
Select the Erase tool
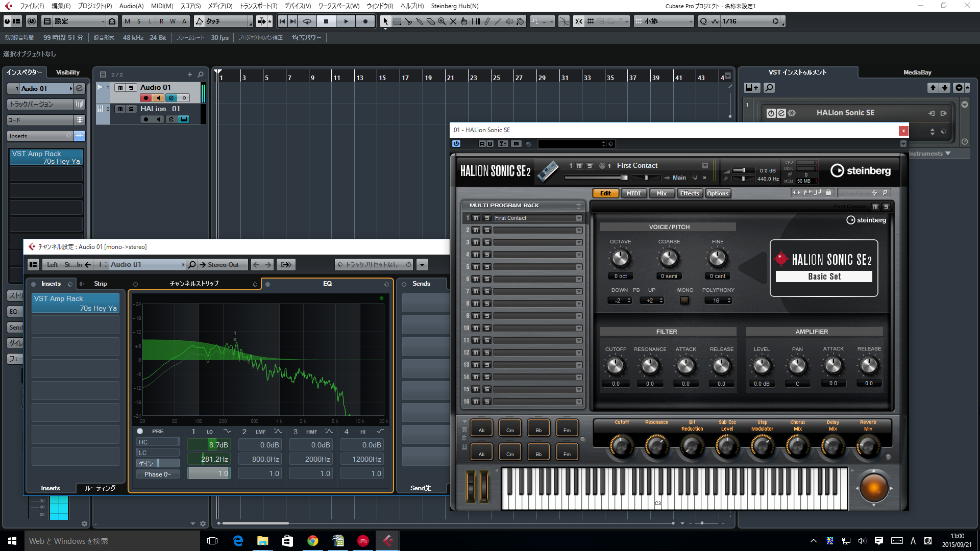click(431, 21)
